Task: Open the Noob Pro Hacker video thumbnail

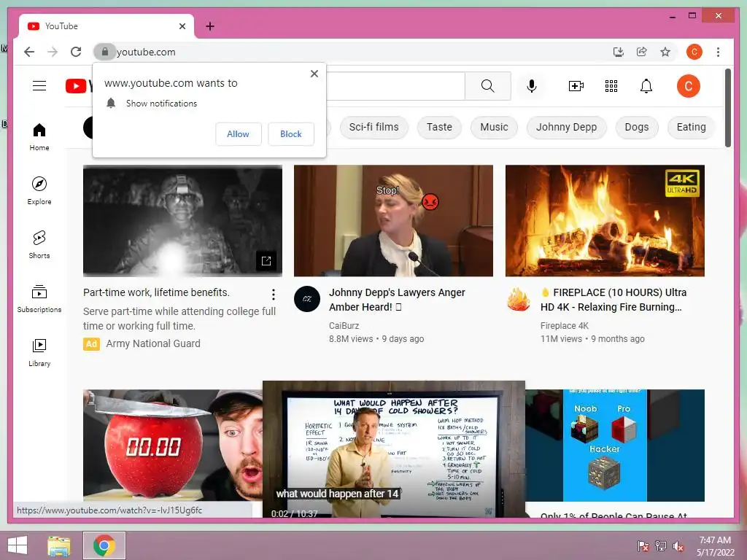Action: [x=615, y=446]
